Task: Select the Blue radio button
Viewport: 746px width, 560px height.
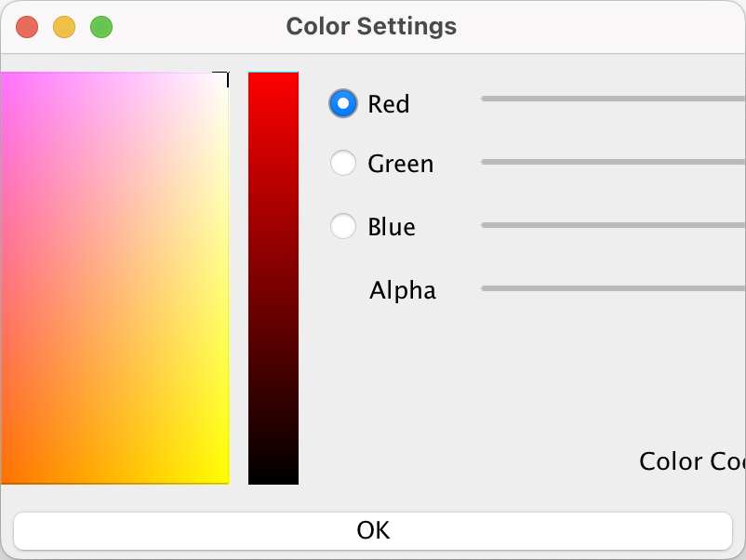Action: [343, 226]
